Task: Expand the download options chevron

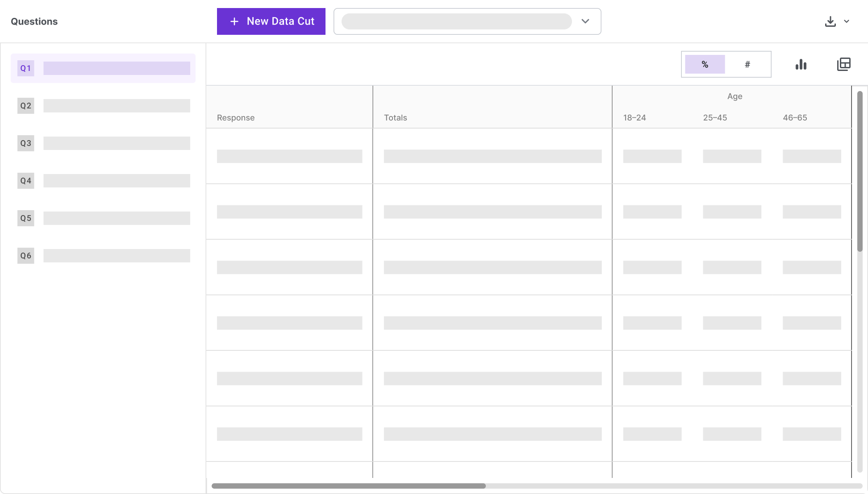Action: (x=847, y=21)
